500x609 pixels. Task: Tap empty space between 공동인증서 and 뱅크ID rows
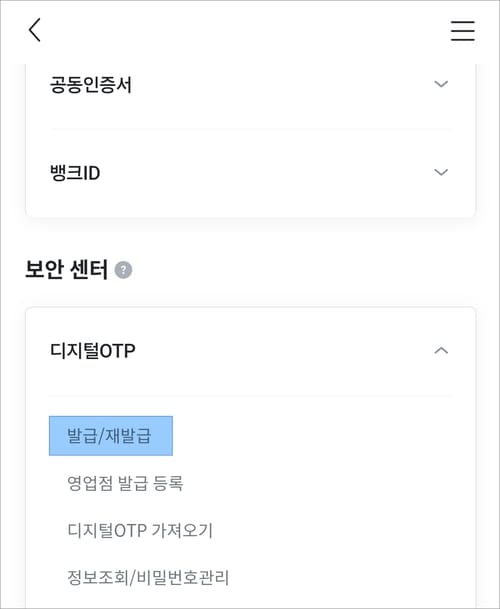[250, 129]
